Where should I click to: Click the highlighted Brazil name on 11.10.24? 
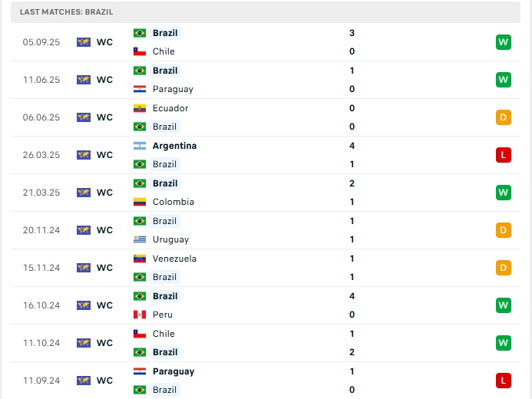165,352
